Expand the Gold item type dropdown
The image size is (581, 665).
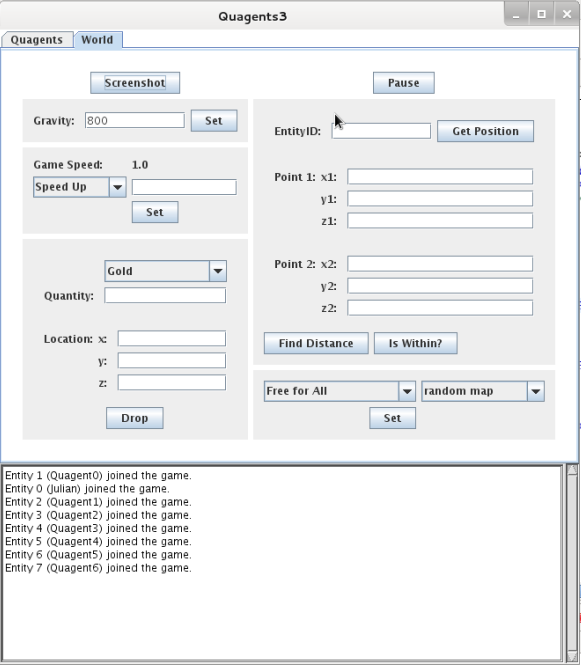coord(165,271)
